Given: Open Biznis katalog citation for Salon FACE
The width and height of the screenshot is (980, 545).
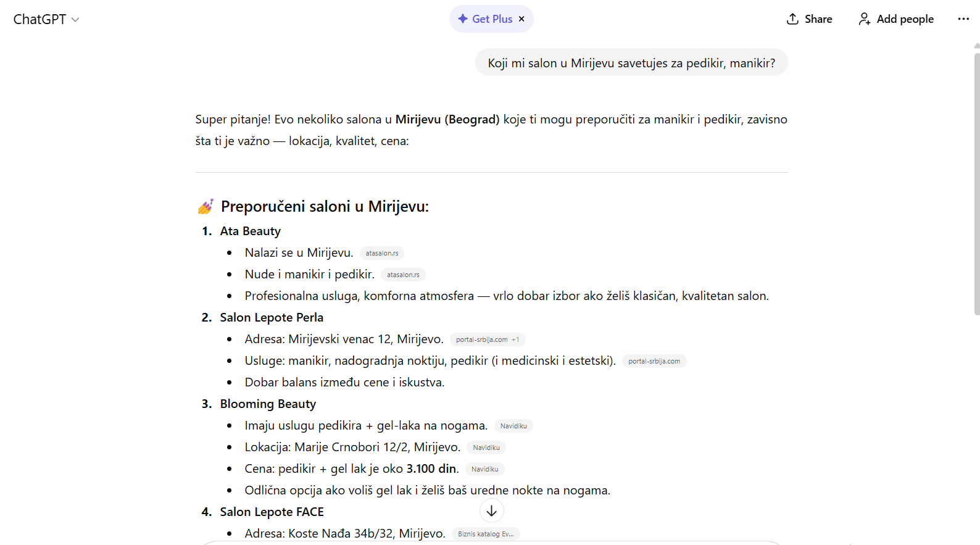Looking at the screenshot, I should point(486,534).
